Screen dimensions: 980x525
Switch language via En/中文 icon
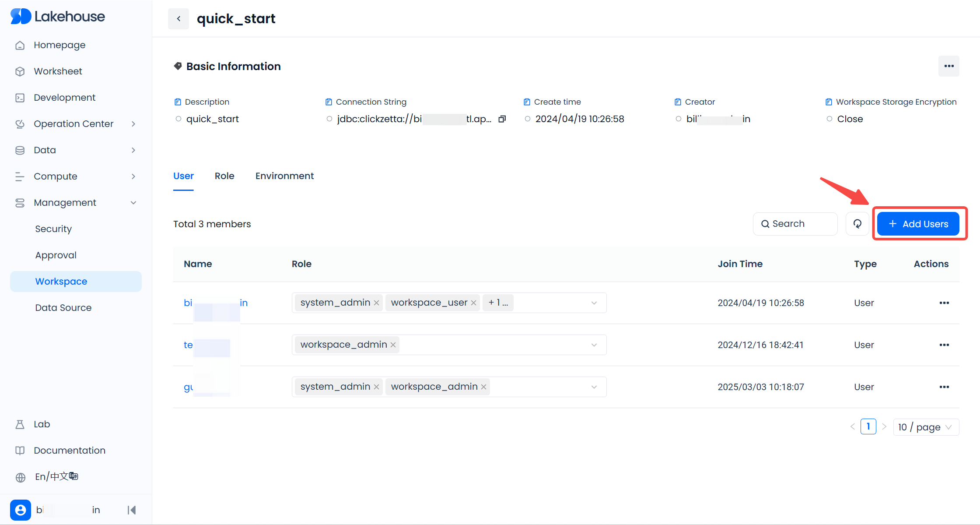point(21,477)
